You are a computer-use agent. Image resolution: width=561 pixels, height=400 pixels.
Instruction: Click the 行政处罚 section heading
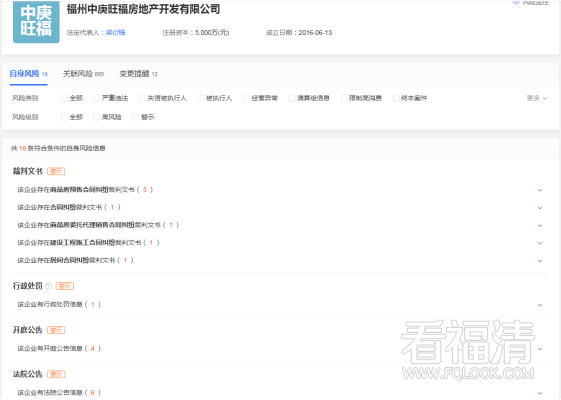28,286
